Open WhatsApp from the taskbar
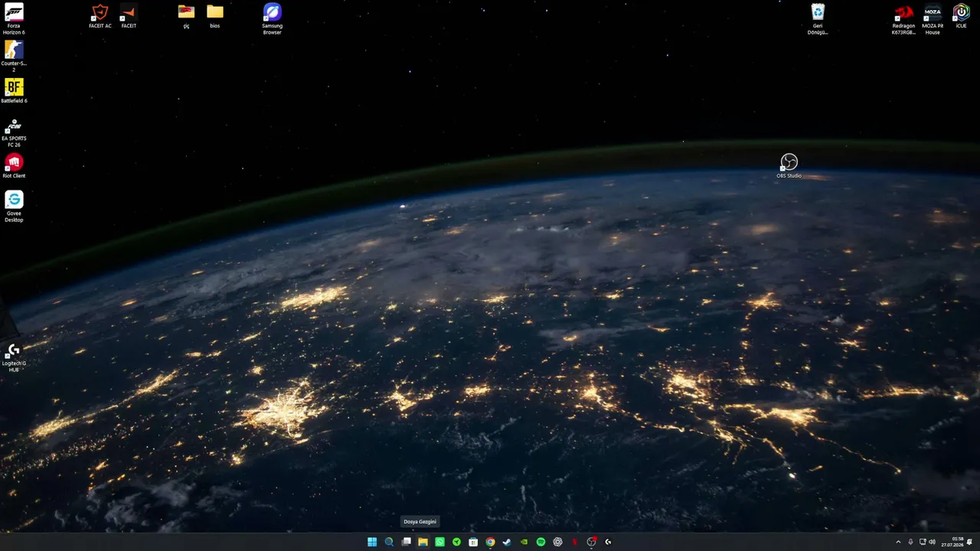 439,542
